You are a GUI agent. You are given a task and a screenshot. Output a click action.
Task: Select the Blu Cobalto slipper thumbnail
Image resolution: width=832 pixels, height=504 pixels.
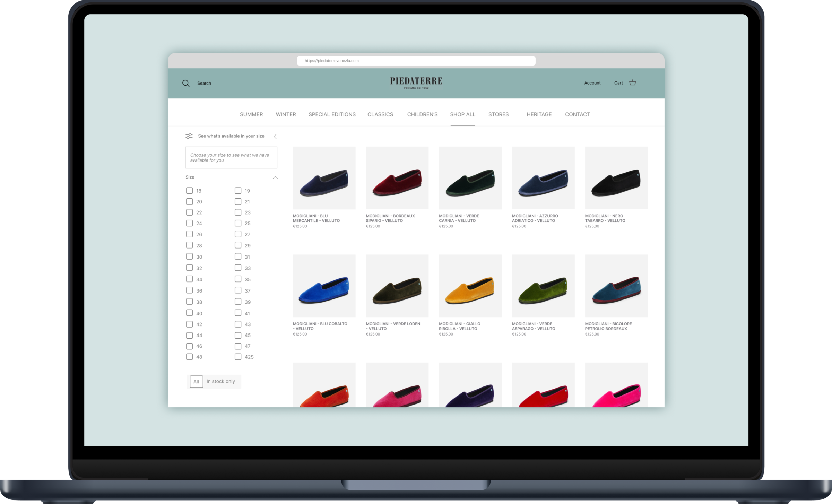[324, 286]
